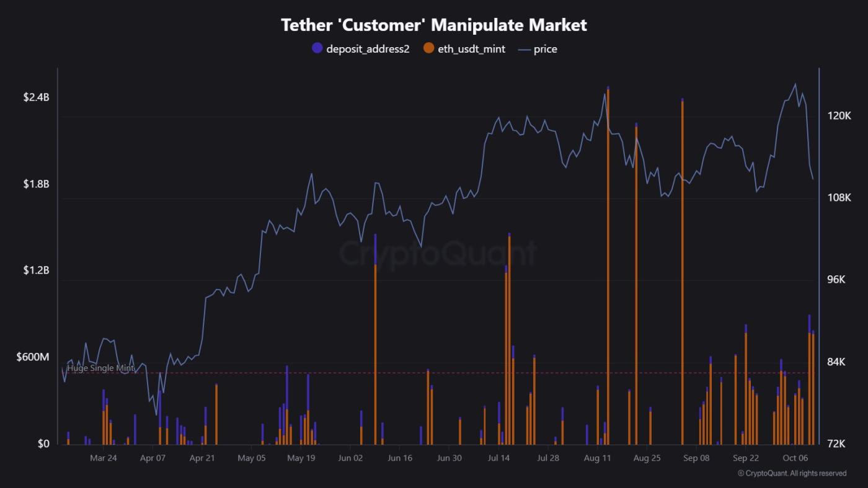Open the CryptoQuant copyright notice

point(792,473)
